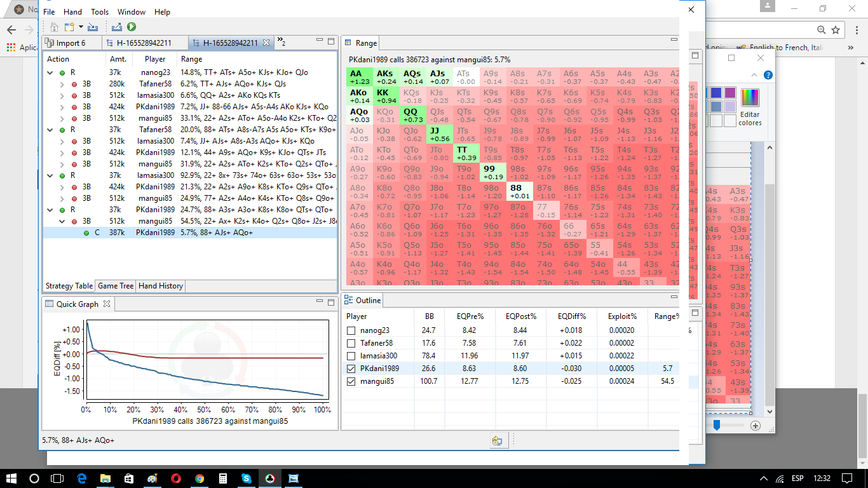Image resolution: width=868 pixels, height=488 pixels.
Task: Maximize the Quick Graph panel
Action: 330,302
